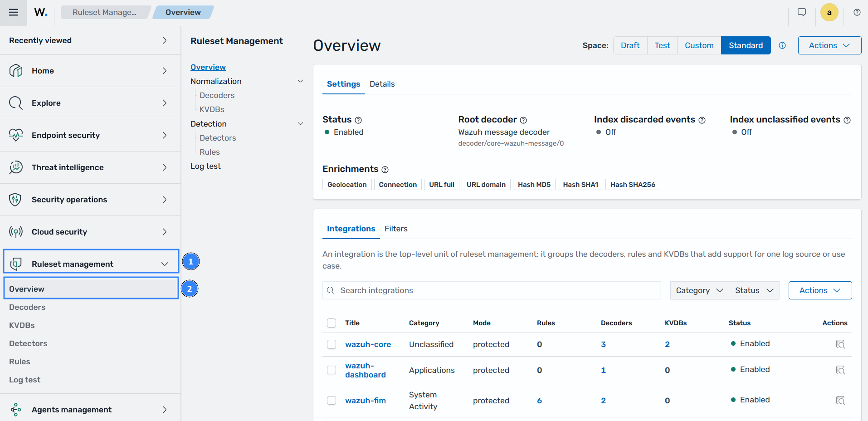868x421 pixels.
Task: Show Status help tooltip icon
Action: click(x=358, y=120)
